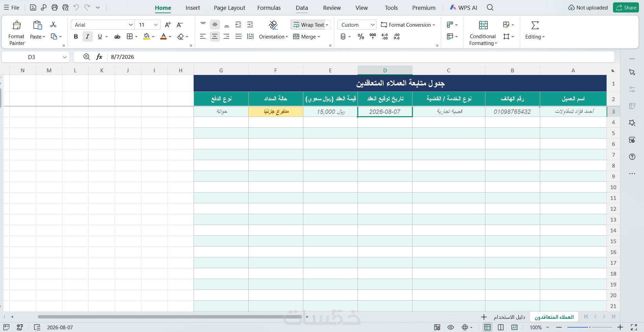Viewport: 644px width, 332px height.
Task: Click Format Conversion button
Action: click(408, 25)
